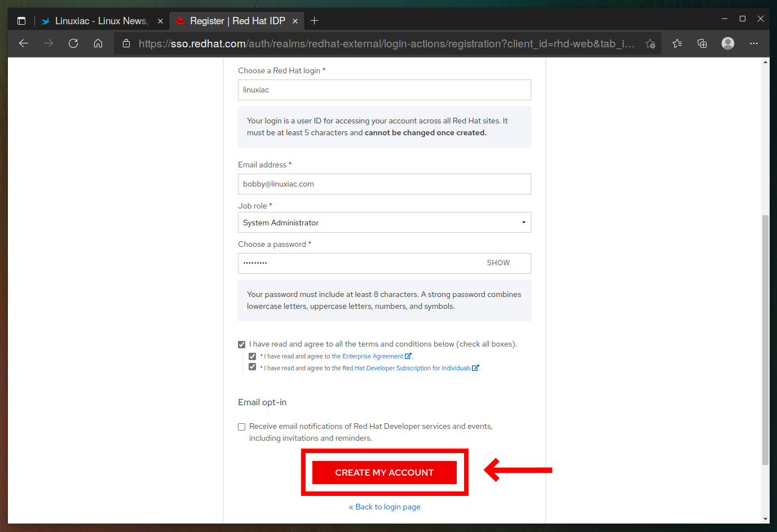
Task: Open the Enterprise Agreement link
Action: [373, 356]
